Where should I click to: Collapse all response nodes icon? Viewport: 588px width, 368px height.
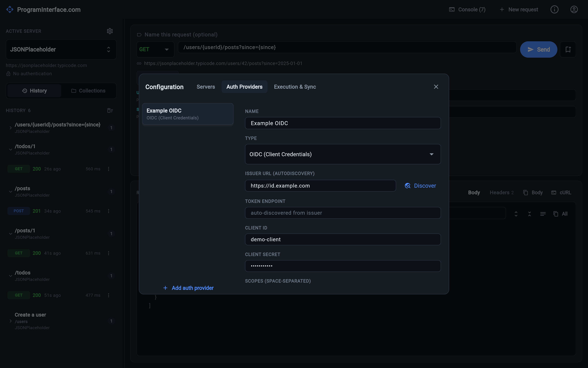(529, 214)
